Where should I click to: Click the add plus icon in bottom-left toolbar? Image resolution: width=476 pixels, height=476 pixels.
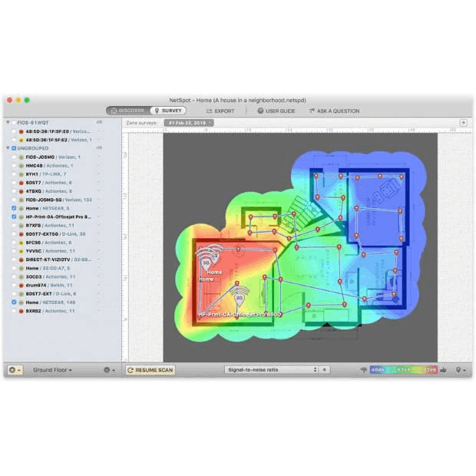tap(12, 370)
